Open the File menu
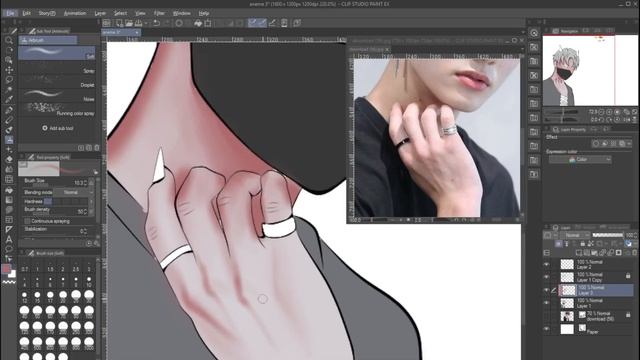The image size is (640, 360). tap(10, 13)
